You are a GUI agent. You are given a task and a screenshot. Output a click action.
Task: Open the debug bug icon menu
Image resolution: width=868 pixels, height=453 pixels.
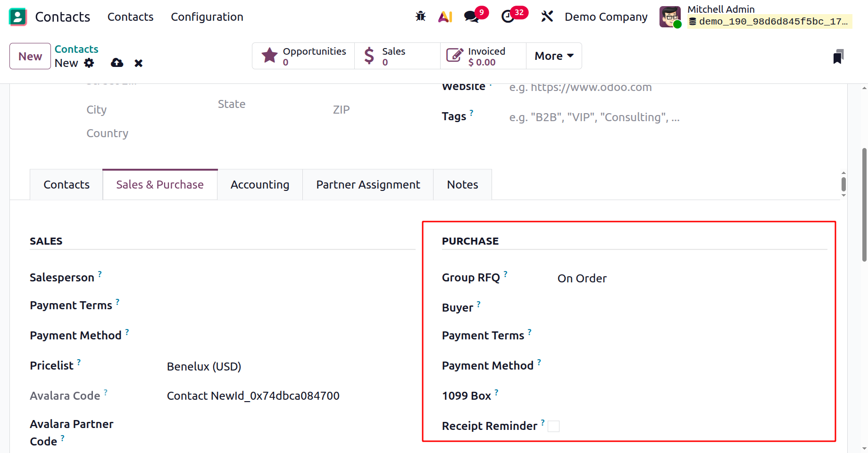tap(420, 17)
